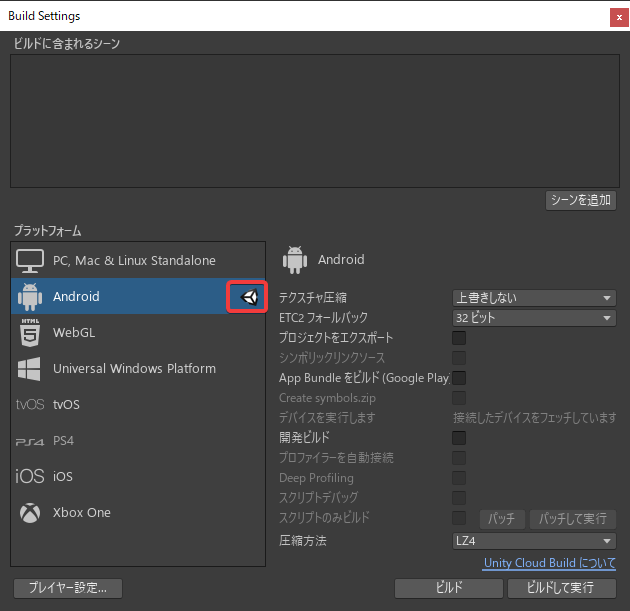Toggle スクリプトのみビルド checkbox
The width and height of the screenshot is (630, 611).
pyautogui.click(x=459, y=518)
